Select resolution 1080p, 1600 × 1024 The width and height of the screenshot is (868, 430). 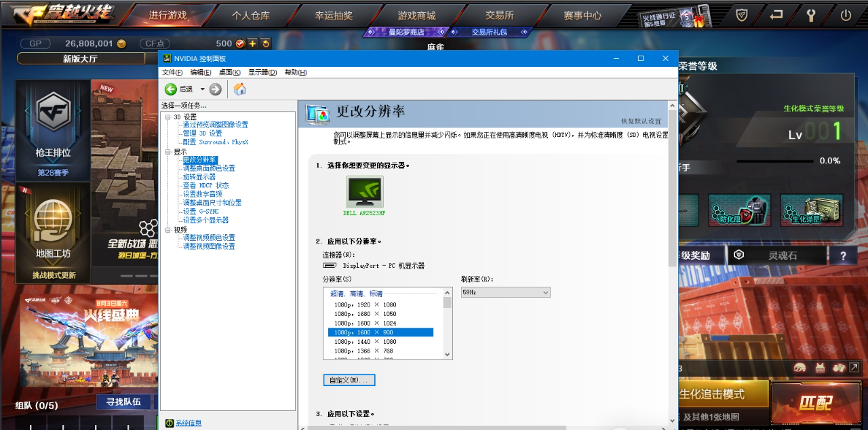380,324
